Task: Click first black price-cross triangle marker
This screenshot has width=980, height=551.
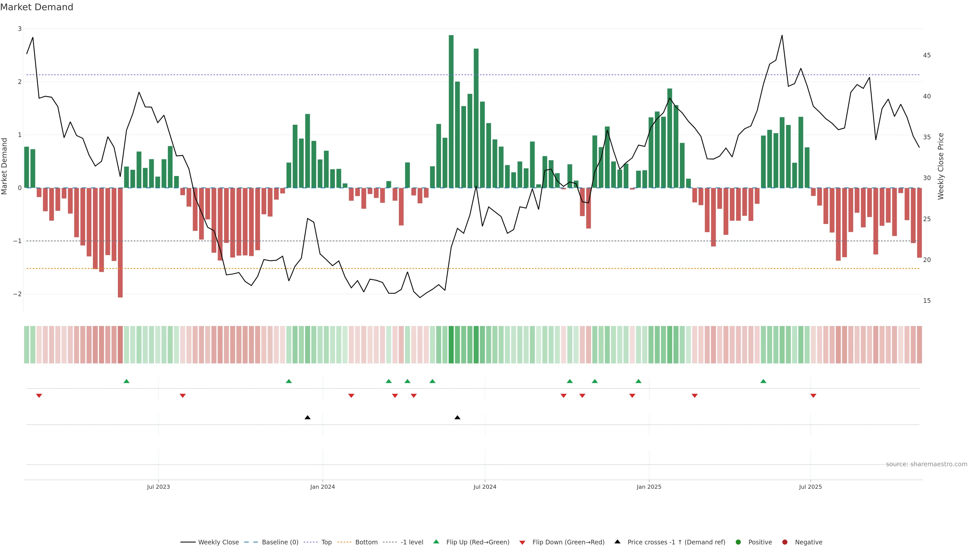Action: [x=307, y=418]
